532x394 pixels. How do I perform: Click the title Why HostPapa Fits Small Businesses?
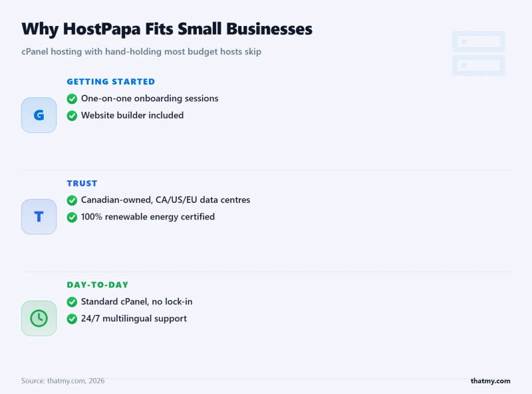pos(167,29)
